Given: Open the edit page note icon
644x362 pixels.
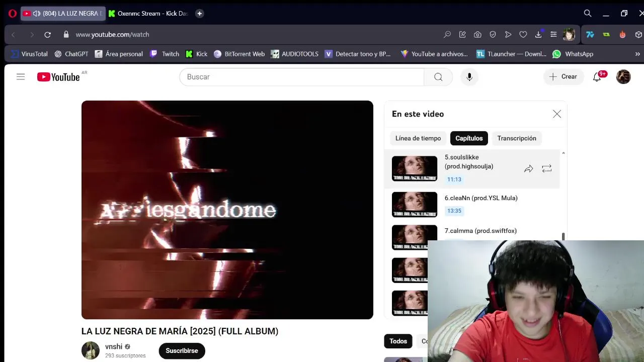Looking at the screenshot, I should pos(462,35).
